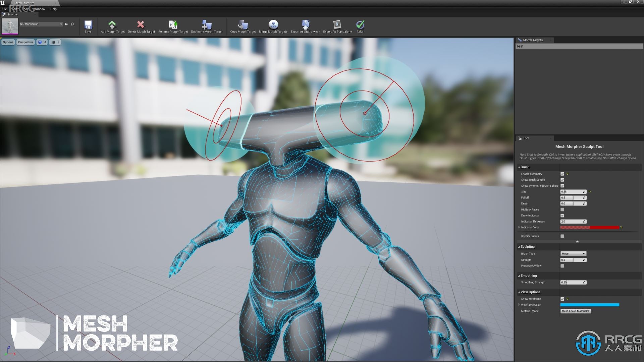
Task: Enable the Hit Back Faces checkbox
Action: [562, 209]
